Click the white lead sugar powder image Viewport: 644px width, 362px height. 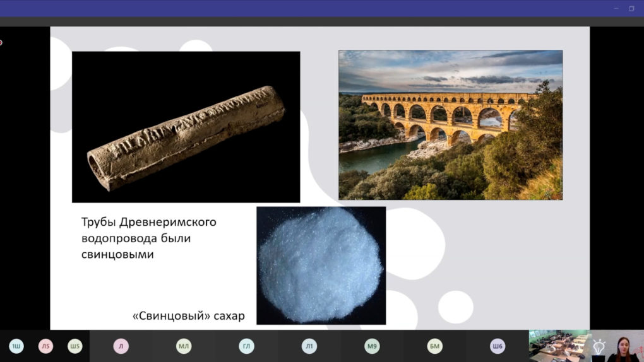point(321,265)
